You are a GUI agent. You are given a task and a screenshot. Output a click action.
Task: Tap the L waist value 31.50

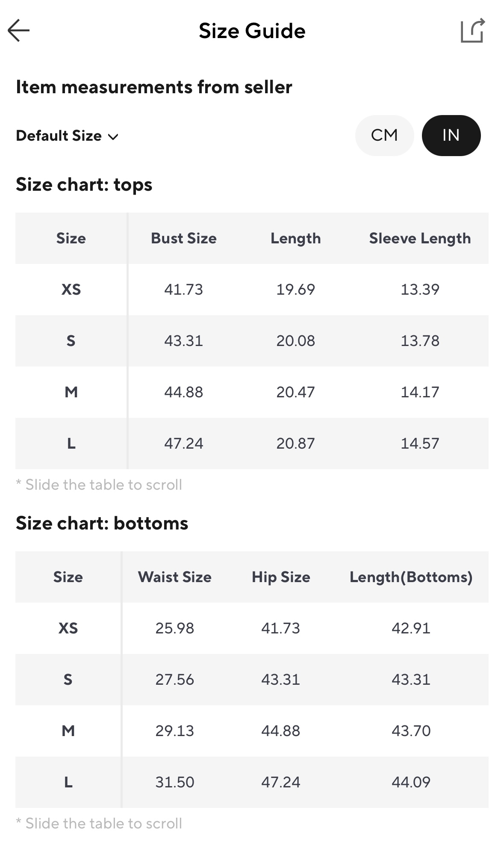[174, 782]
